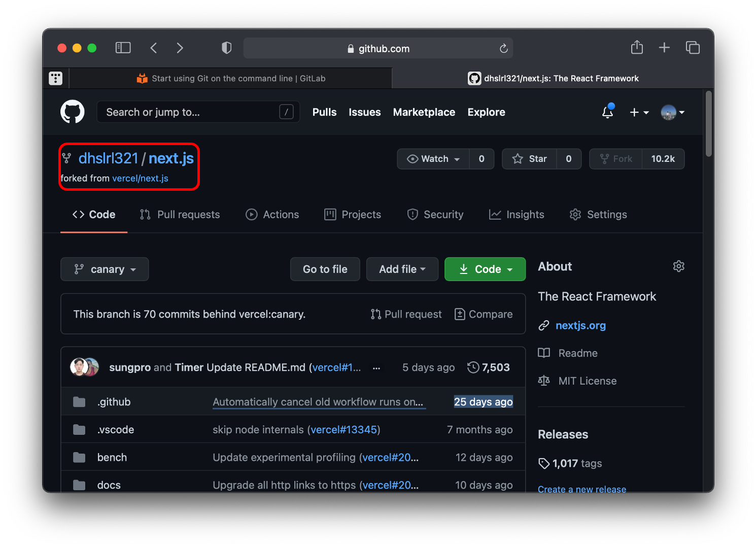
Task: Select the Code repository tab
Action: coord(94,215)
